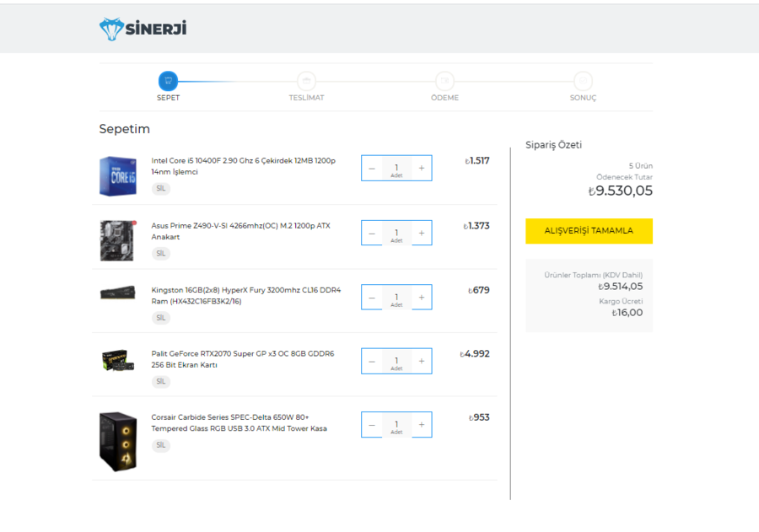Open the Corsair case product thumbnail
759x532 pixels.
(117, 442)
